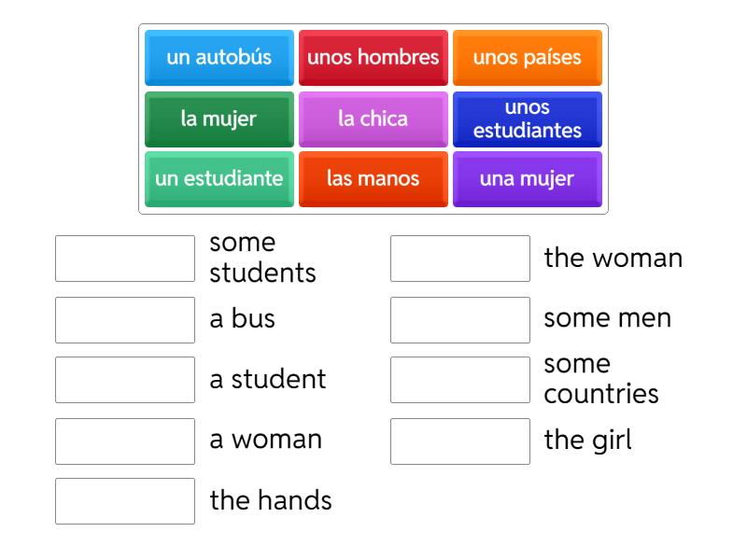This screenshot has height=560, width=747.
Task: Click the 'las manos' tile
Action: 373,178
